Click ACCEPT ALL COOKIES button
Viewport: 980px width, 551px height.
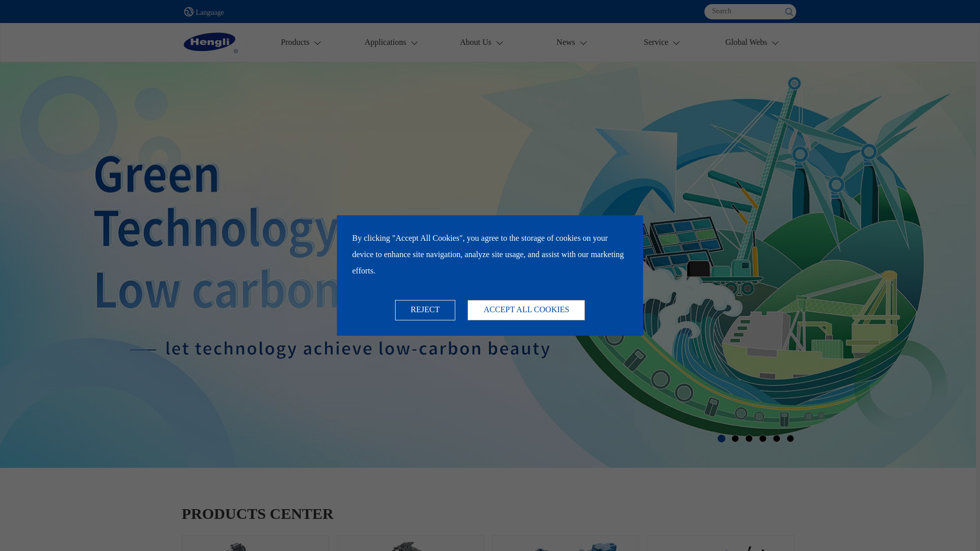click(526, 310)
